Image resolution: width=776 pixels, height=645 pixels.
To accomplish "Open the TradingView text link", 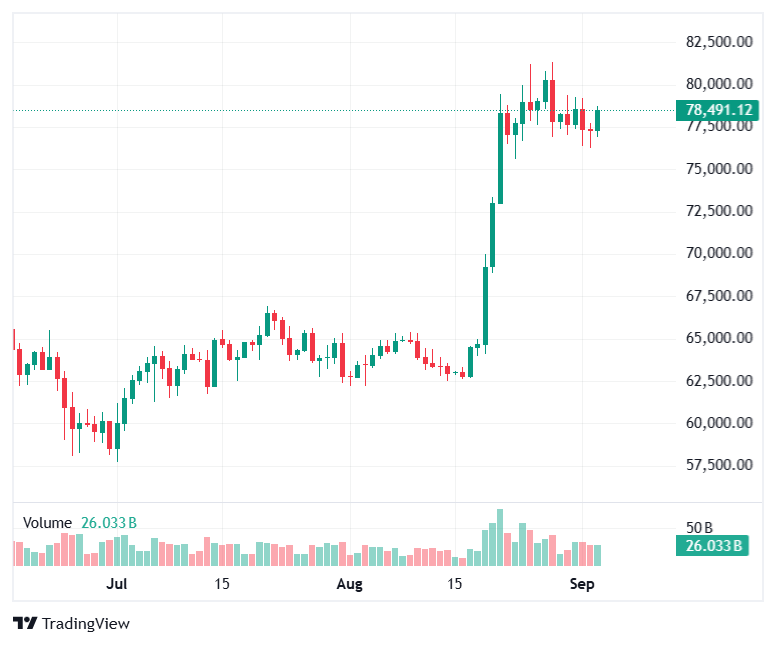I will pyautogui.click(x=86, y=623).
